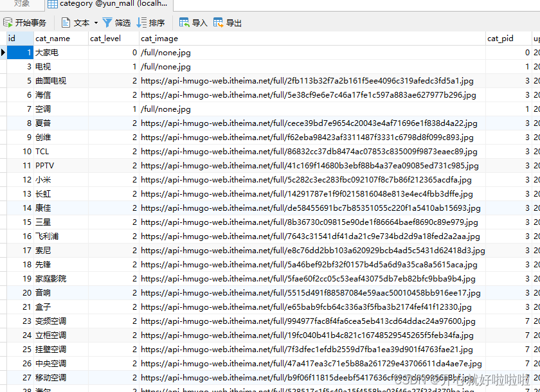
Task: Click /full/none.jpg in the 空调 row
Action: pyautogui.click(x=166, y=109)
